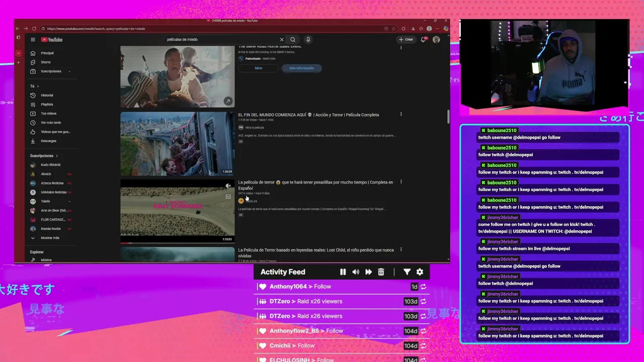Pause the Activity Feed
This screenshot has width=644, height=362.
[x=343, y=272]
